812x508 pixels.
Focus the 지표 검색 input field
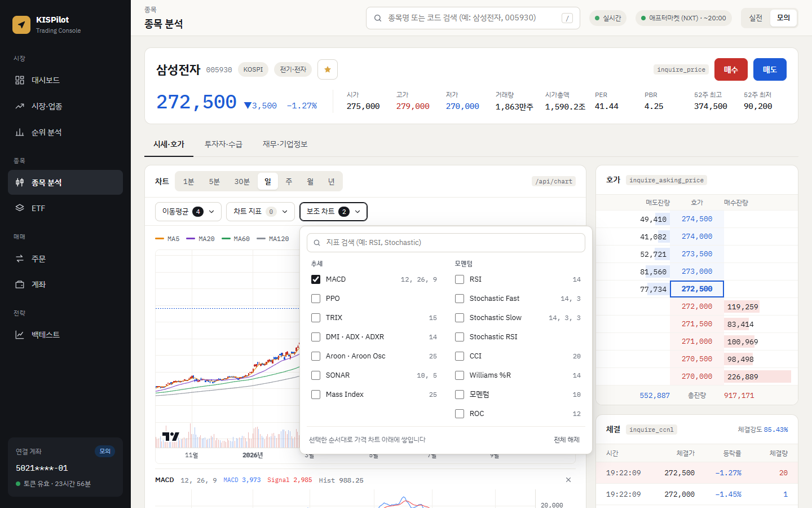coord(446,243)
